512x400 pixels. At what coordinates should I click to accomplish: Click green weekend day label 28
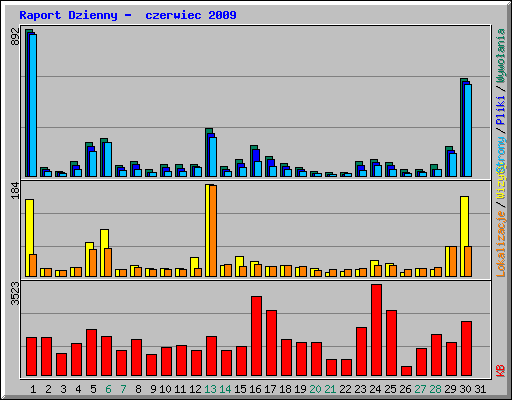click(435, 389)
